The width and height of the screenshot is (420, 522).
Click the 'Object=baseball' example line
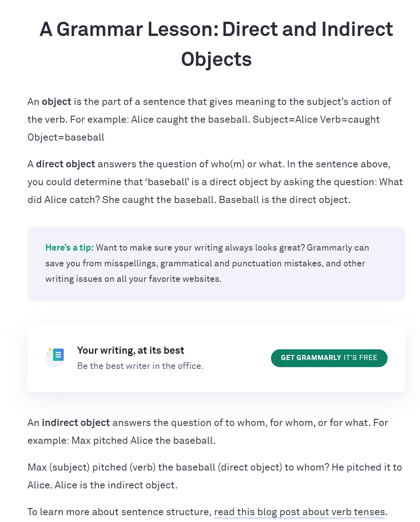tap(66, 137)
